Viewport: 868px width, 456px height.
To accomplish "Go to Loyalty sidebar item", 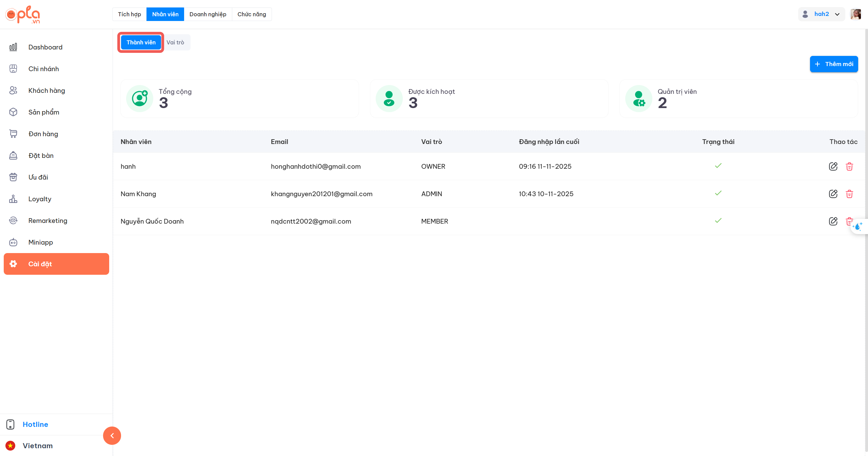I will click(40, 199).
